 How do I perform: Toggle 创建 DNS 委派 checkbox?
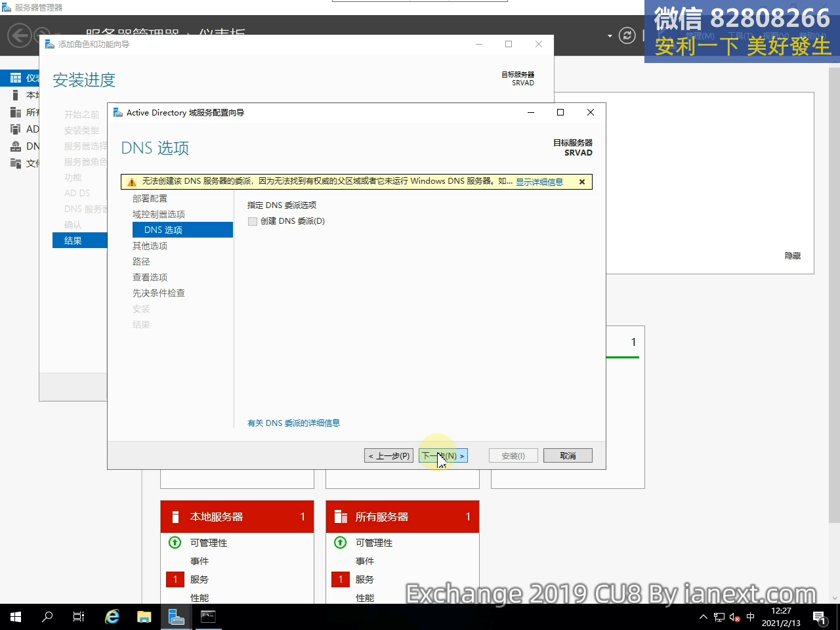(253, 221)
